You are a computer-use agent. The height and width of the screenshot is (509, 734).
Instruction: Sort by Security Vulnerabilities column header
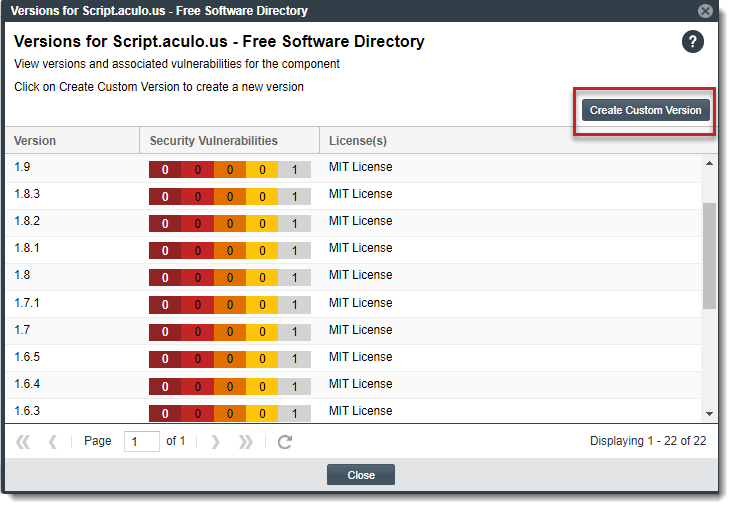tap(213, 141)
